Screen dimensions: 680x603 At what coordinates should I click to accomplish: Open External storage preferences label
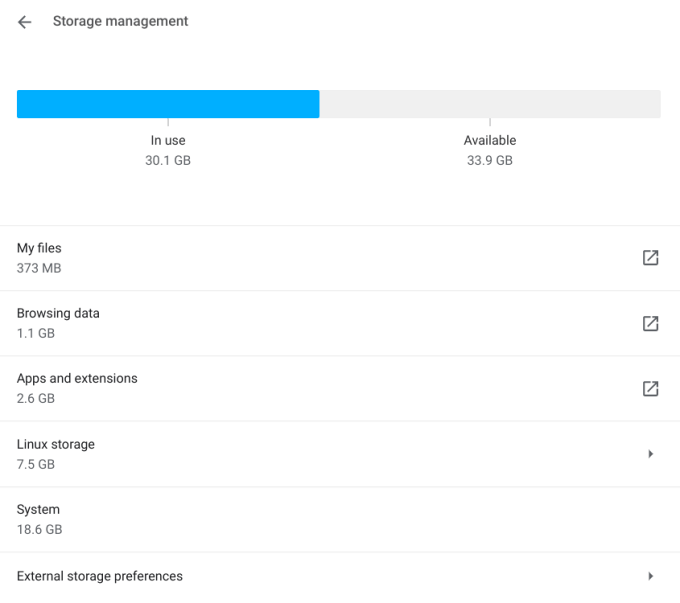coord(100,576)
